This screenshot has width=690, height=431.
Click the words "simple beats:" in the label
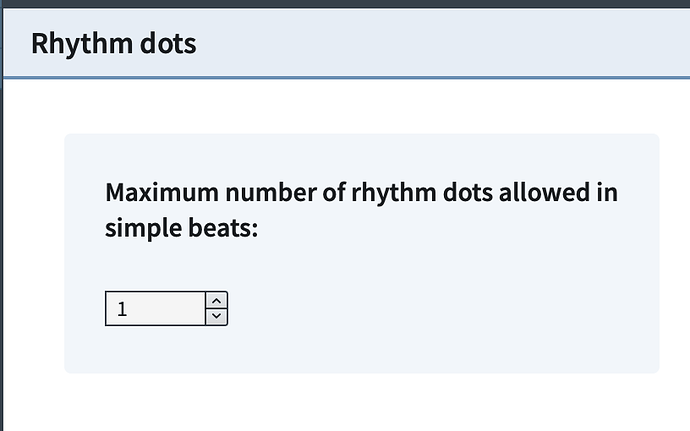point(181,228)
